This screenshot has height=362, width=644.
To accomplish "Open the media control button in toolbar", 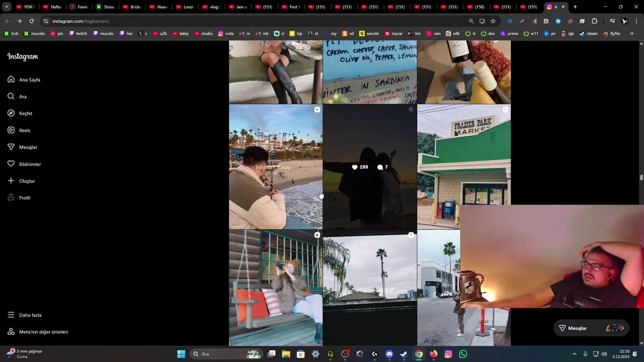I will point(612,21).
